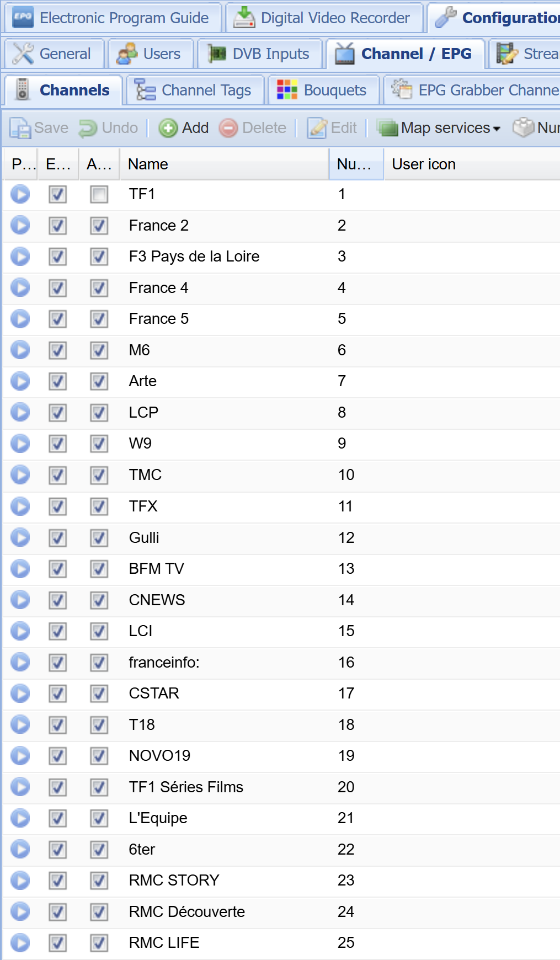
Task: Open the Bouquets tab
Action: tap(323, 90)
